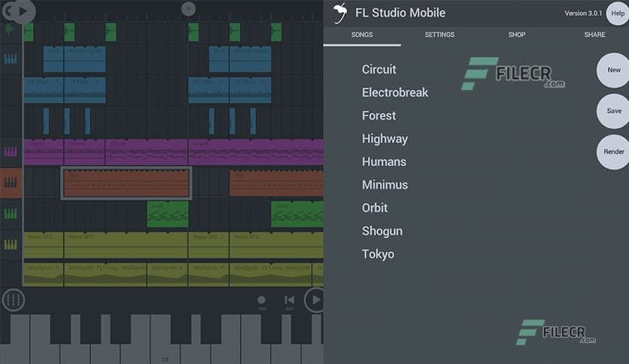Image resolution: width=629 pixels, height=364 pixels.
Task: Click the playhead handle on the timeline ruler
Action: (188, 9)
